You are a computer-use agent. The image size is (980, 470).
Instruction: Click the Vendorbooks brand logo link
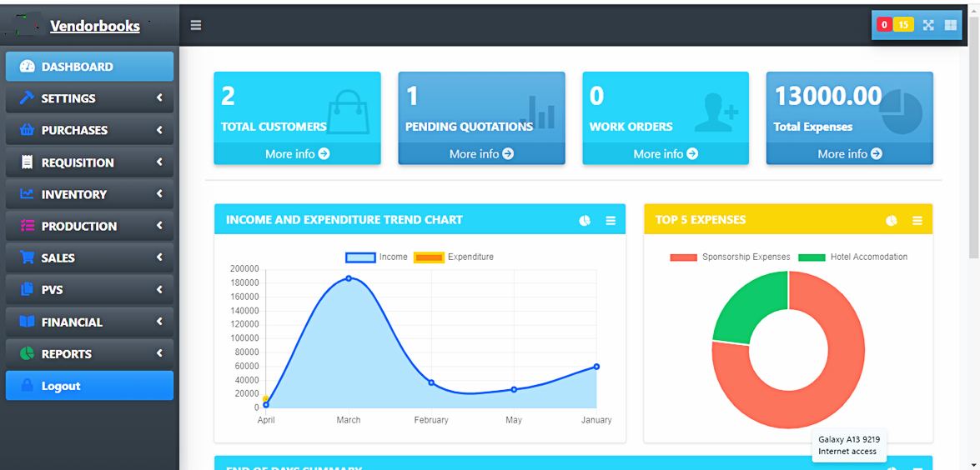[94, 26]
